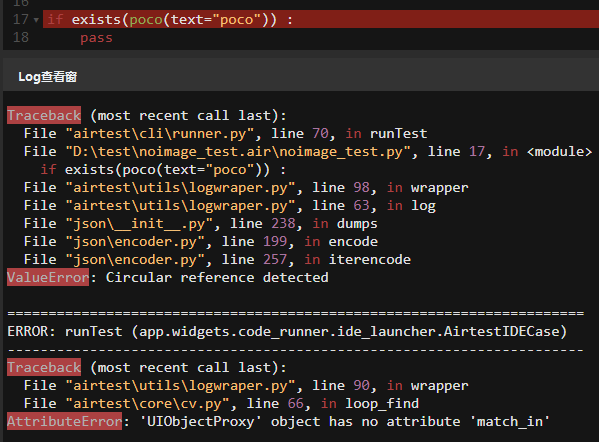Click the 'airtest\core\cv.py' line 66 loop_find entry
The image size is (599, 442).
click(221, 403)
